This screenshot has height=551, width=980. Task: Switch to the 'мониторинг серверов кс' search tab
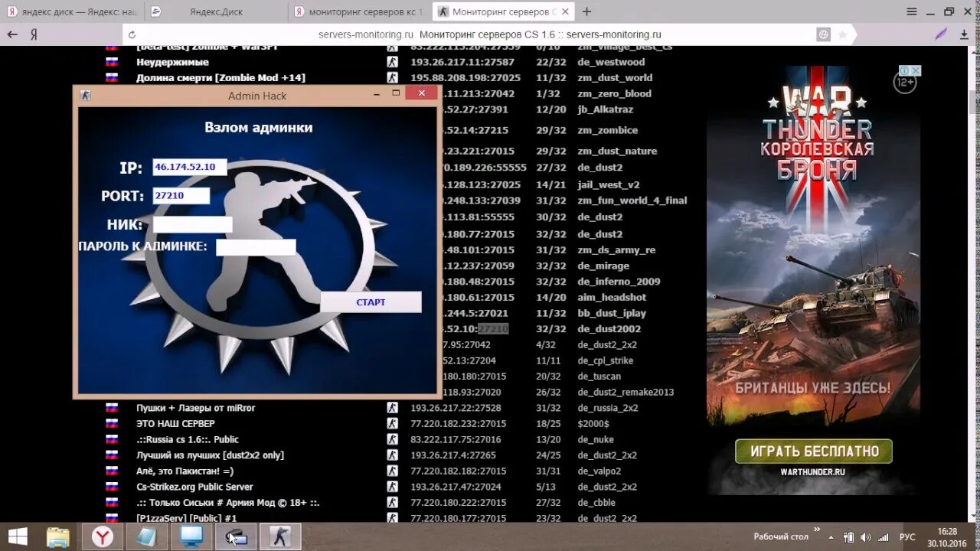tap(360, 11)
